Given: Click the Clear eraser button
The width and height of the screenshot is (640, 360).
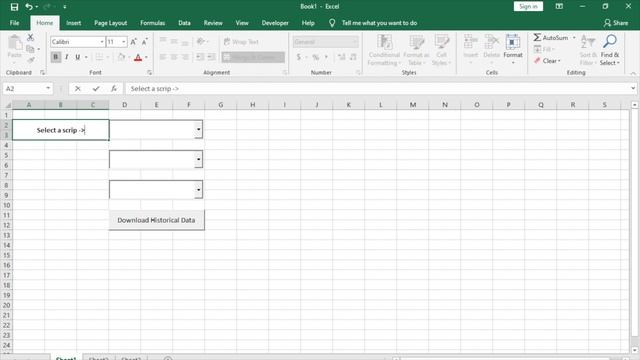Looking at the screenshot, I should tap(547, 60).
